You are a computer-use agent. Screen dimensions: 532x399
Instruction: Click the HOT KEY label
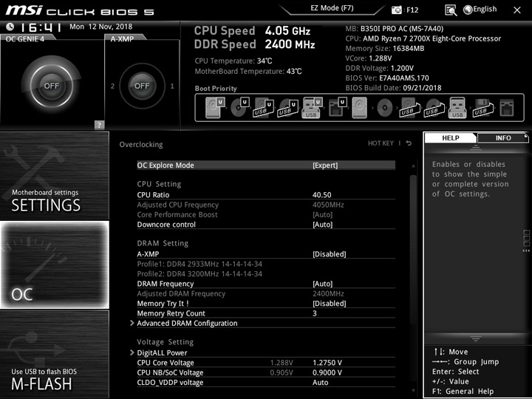click(x=381, y=143)
